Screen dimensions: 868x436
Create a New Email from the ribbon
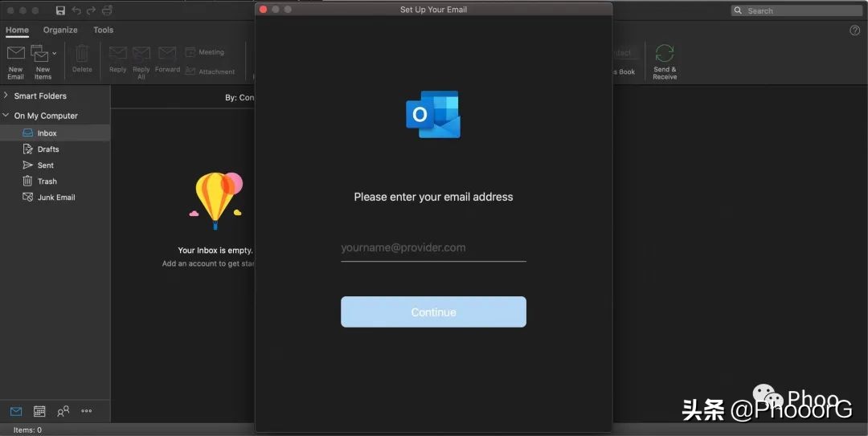(x=15, y=61)
